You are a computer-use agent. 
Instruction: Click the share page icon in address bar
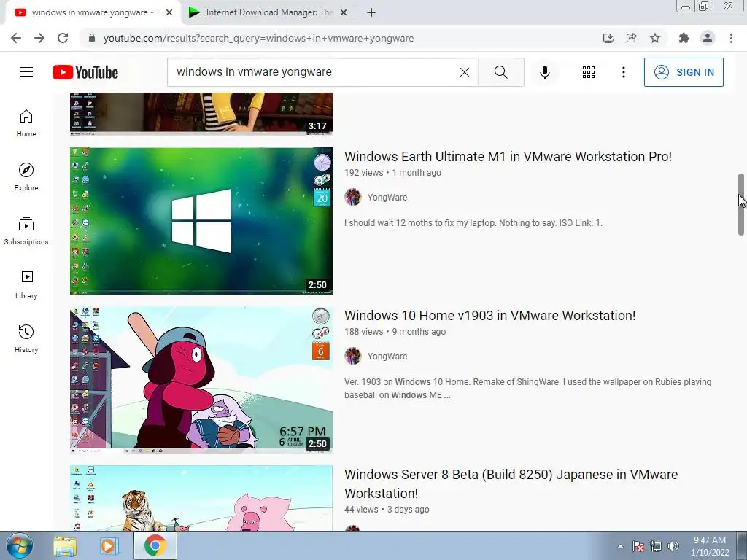(x=632, y=38)
